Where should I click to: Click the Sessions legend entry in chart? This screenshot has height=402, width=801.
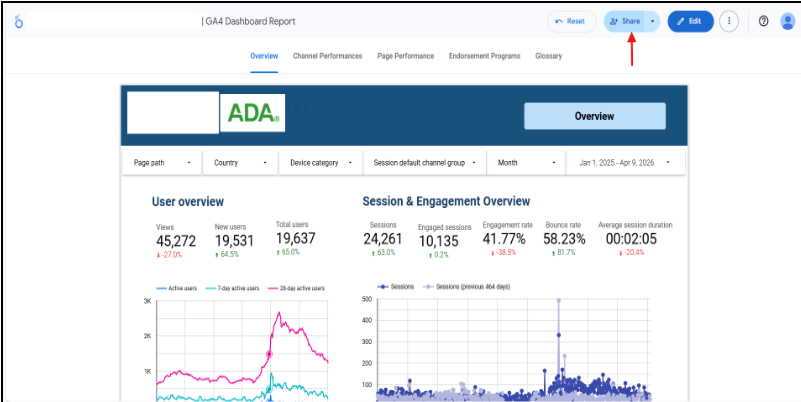point(396,287)
